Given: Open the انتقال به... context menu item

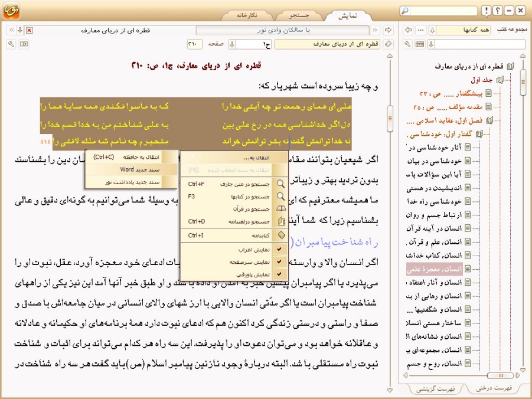Looking at the screenshot, I should point(234,158).
